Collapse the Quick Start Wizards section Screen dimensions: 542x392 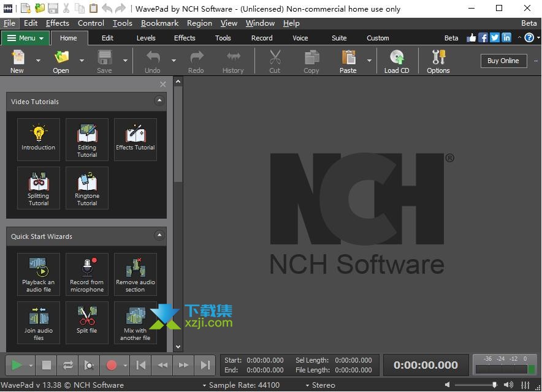point(159,235)
